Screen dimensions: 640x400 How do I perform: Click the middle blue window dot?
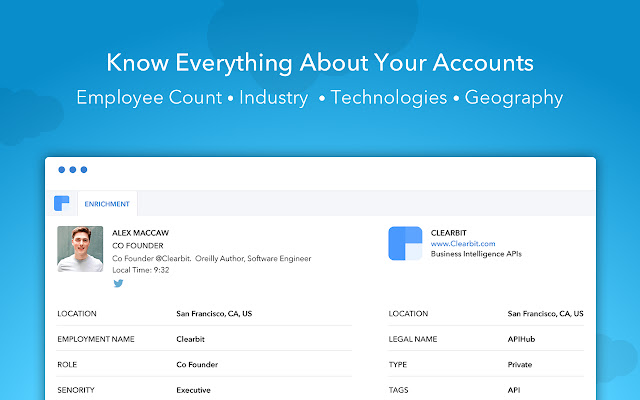pos(73,170)
